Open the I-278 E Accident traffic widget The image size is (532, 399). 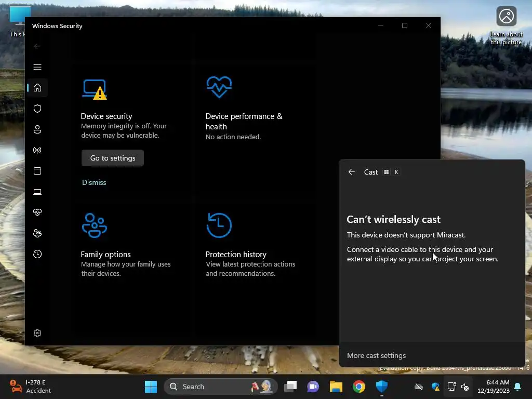tap(30, 387)
